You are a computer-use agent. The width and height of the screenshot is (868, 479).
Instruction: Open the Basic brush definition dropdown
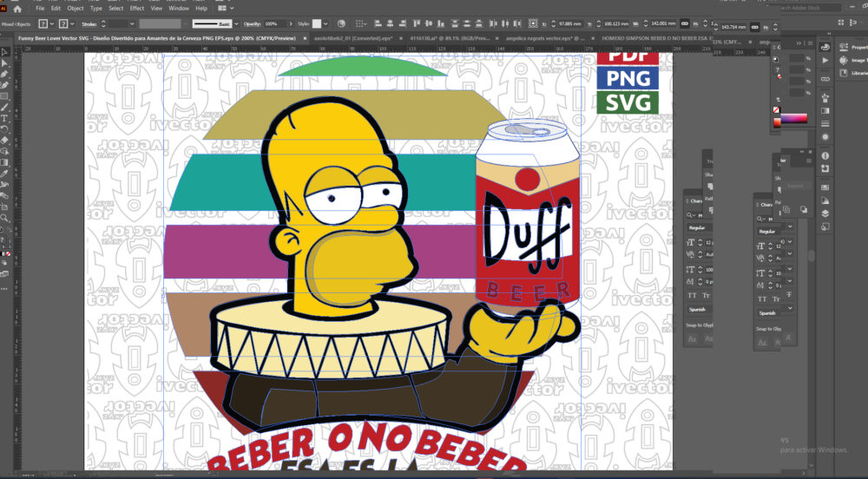236,23
